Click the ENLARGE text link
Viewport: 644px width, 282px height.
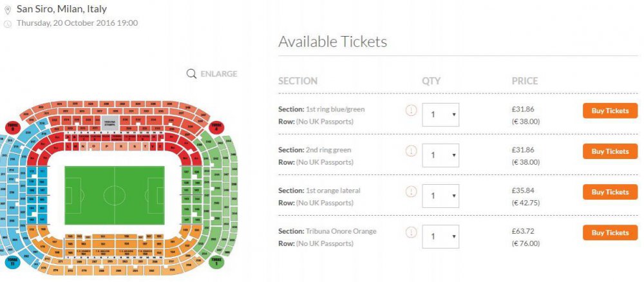point(218,74)
